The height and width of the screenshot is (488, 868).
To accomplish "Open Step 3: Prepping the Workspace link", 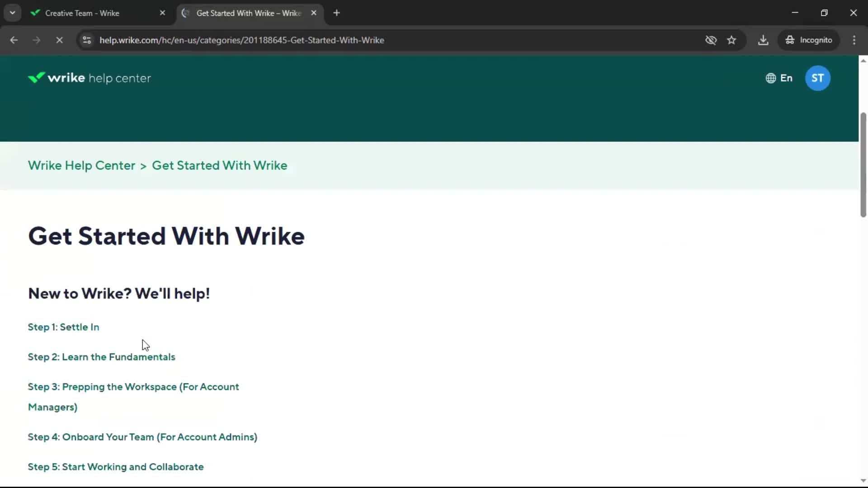I will (133, 397).
